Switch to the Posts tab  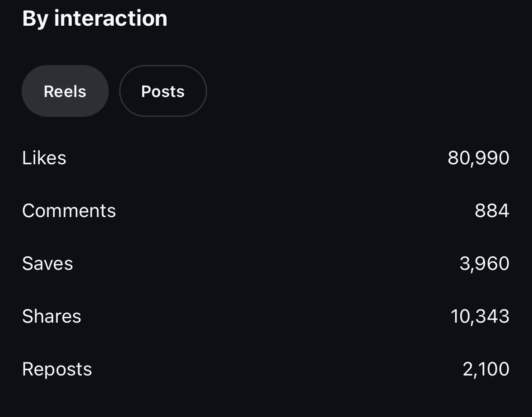coord(163,91)
